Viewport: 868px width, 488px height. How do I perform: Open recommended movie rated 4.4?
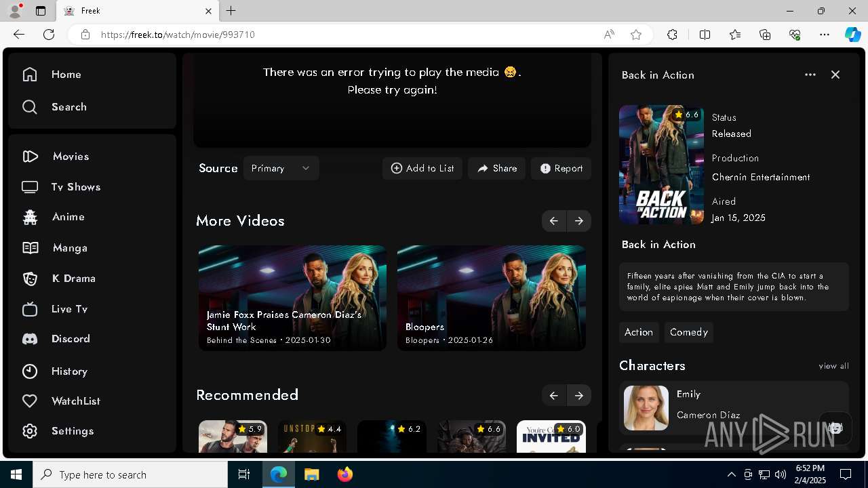tap(312, 436)
